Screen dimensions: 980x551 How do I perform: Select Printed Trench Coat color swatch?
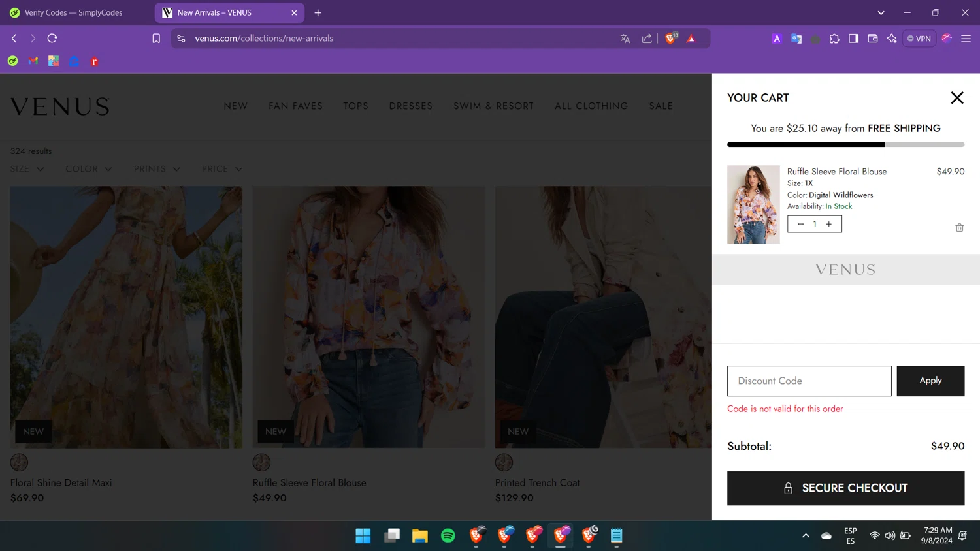504,462
